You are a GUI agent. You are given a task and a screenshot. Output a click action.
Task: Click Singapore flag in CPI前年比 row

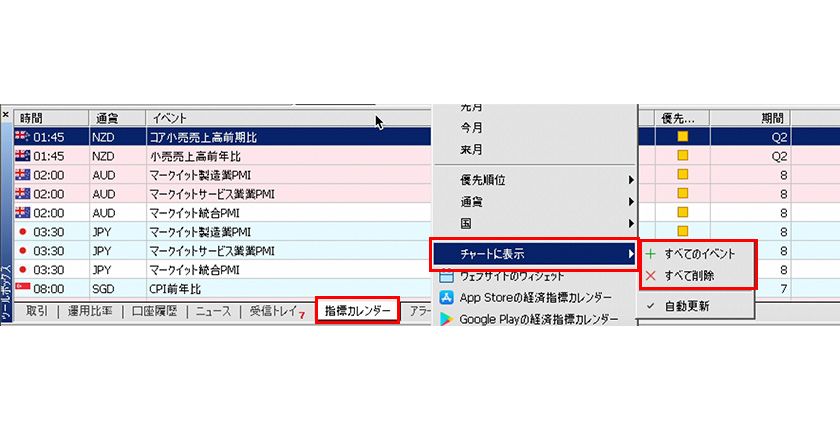tap(22, 288)
